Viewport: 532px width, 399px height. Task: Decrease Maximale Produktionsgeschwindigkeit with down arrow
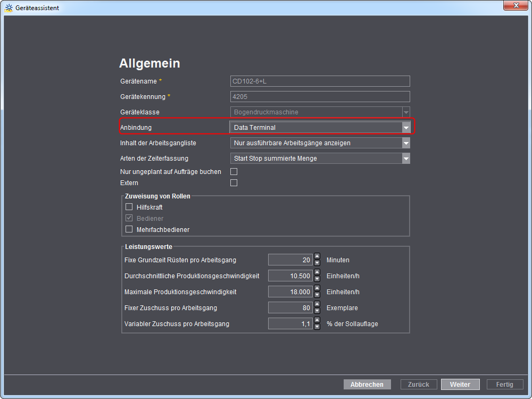tap(317, 295)
